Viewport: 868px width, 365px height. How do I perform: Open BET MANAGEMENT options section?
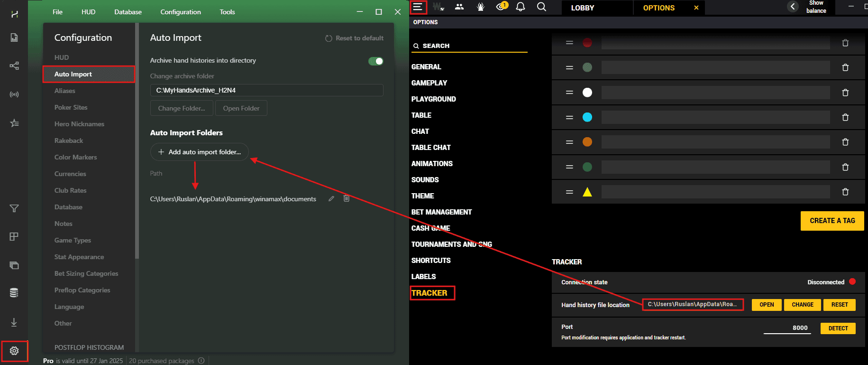pos(441,212)
